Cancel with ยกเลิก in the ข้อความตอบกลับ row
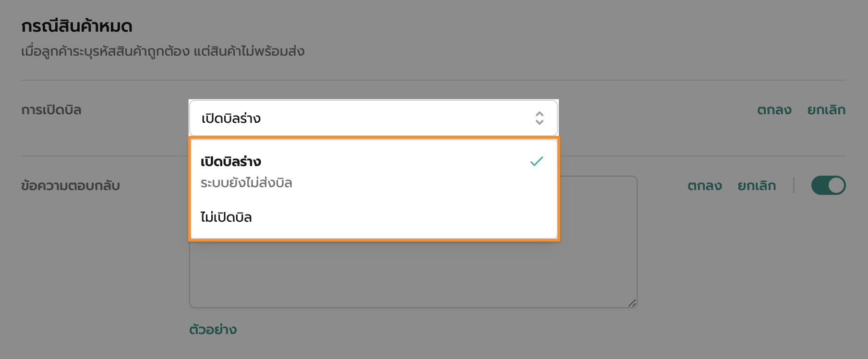 click(x=757, y=186)
